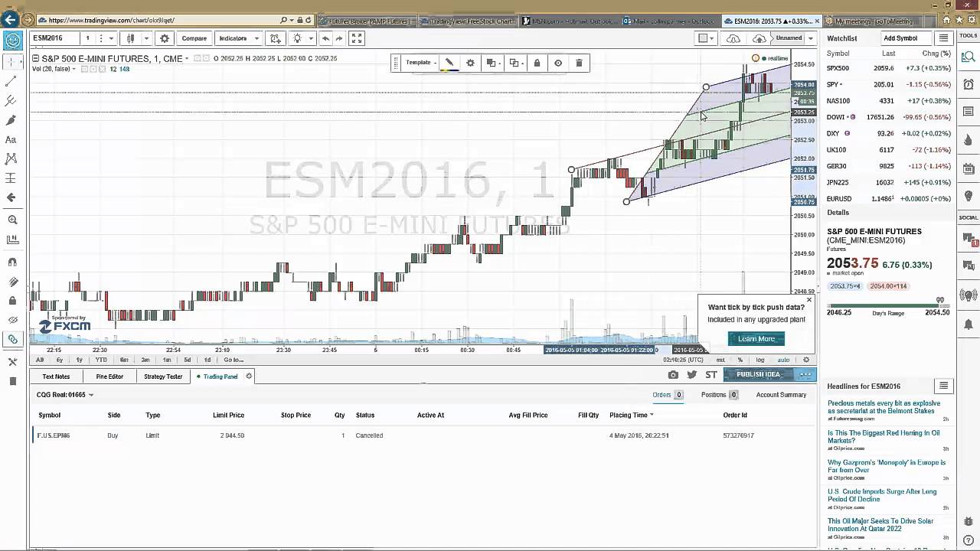Screen dimensions: 980x551
Task: Click the ideas lightbulb icon in top toolbar
Action: pos(298,38)
